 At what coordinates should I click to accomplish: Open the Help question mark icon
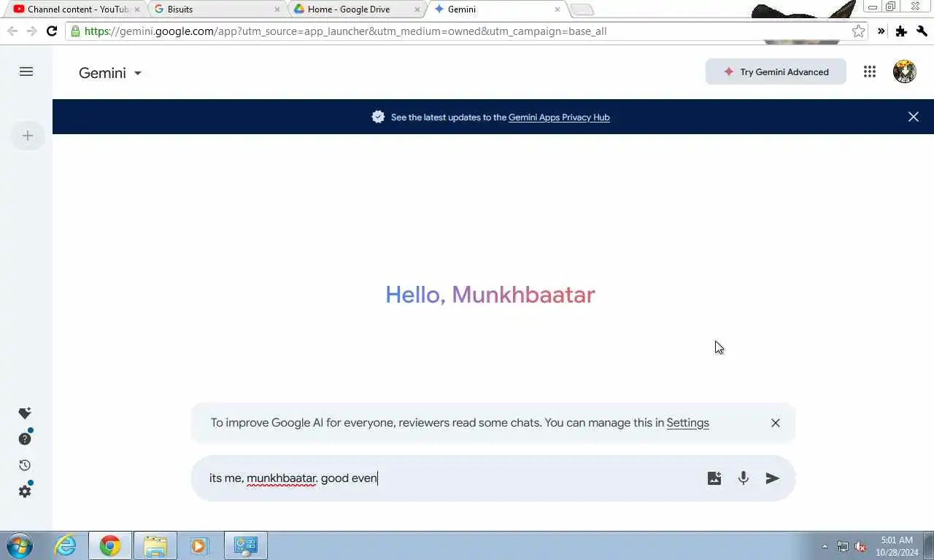(x=25, y=439)
